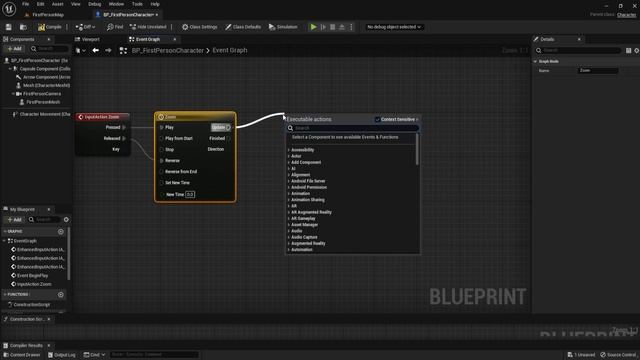This screenshot has height=360, width=640.
Task: Click the graph bookmarks dropdown icon
Action: pyautogui.click(x=80, y=50)
